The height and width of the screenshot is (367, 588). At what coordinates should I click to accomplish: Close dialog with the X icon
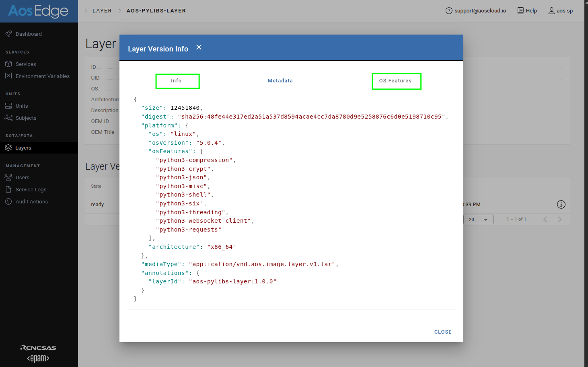point(199,47)
